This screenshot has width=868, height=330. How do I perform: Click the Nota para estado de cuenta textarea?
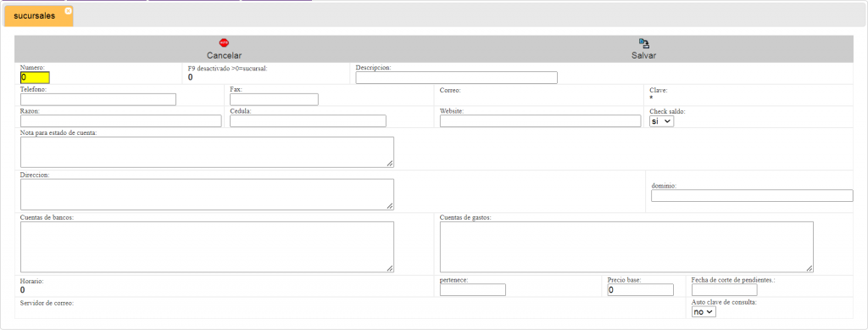pyautogui.click(x=207, y=152)
